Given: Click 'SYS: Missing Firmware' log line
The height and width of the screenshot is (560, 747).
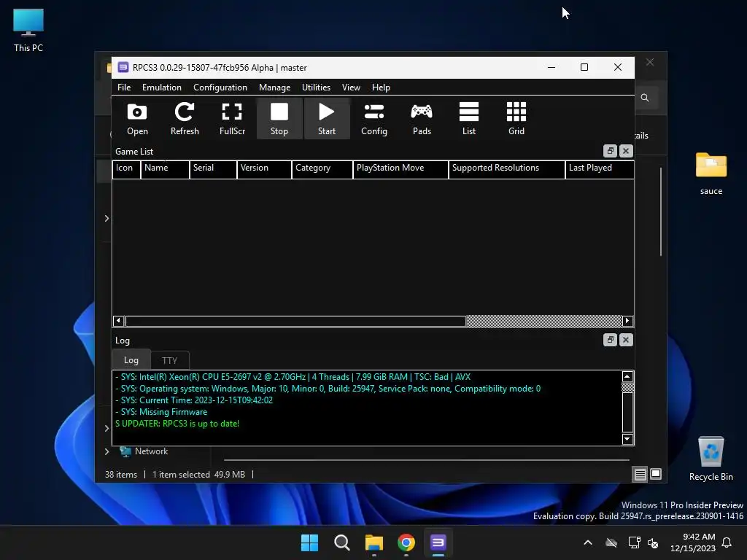Looking at the screenshot, I should [x=161, y=412].
